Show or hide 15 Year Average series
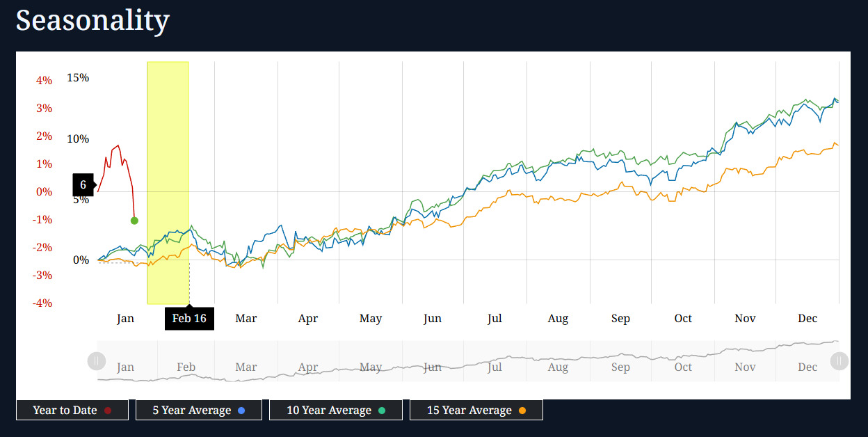 (476, 411)
